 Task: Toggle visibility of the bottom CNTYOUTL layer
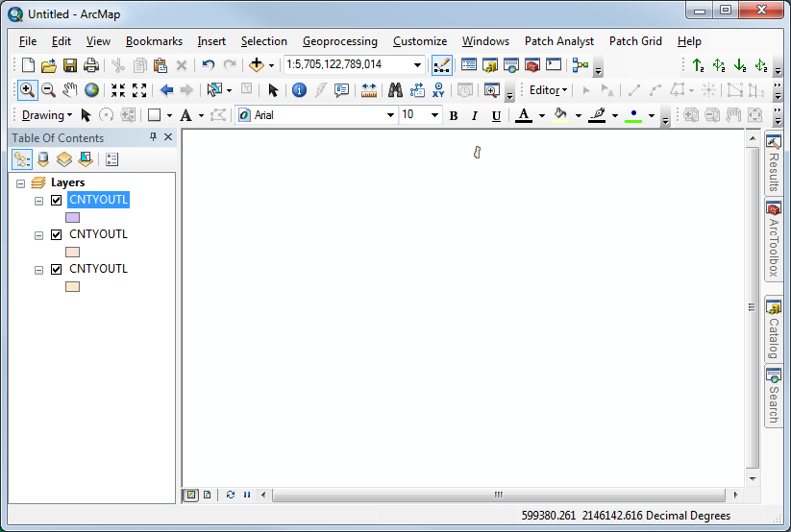(57, 270)
